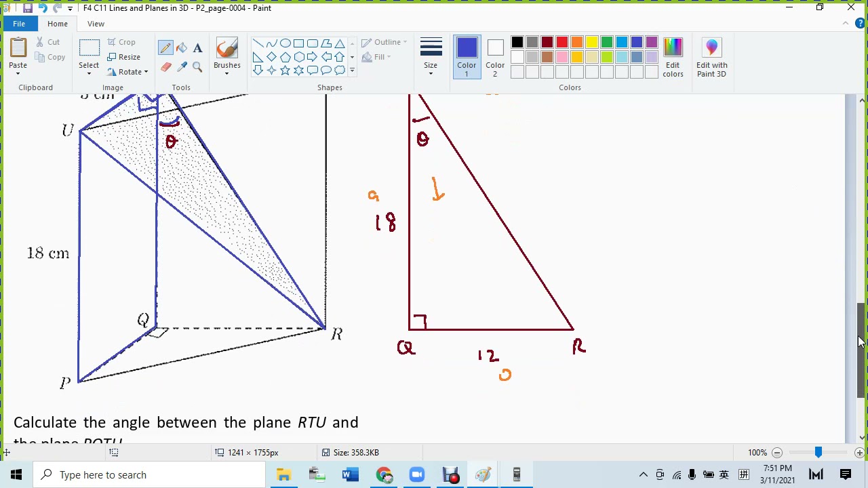Choose the Rounded rectangle shape
Image resolution: width=868 pixels, height=488 pixels.
312,43
